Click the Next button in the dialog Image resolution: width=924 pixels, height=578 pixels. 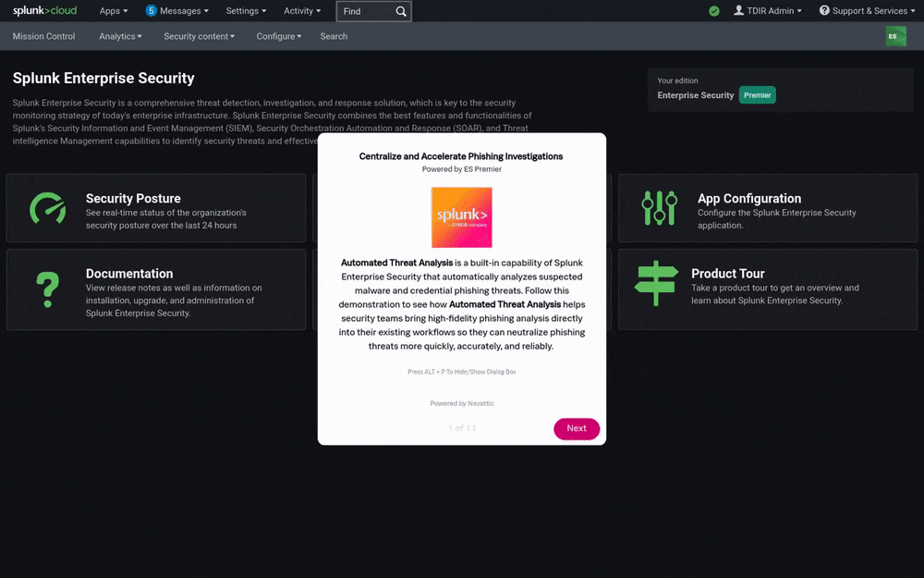tap(577, 429)
